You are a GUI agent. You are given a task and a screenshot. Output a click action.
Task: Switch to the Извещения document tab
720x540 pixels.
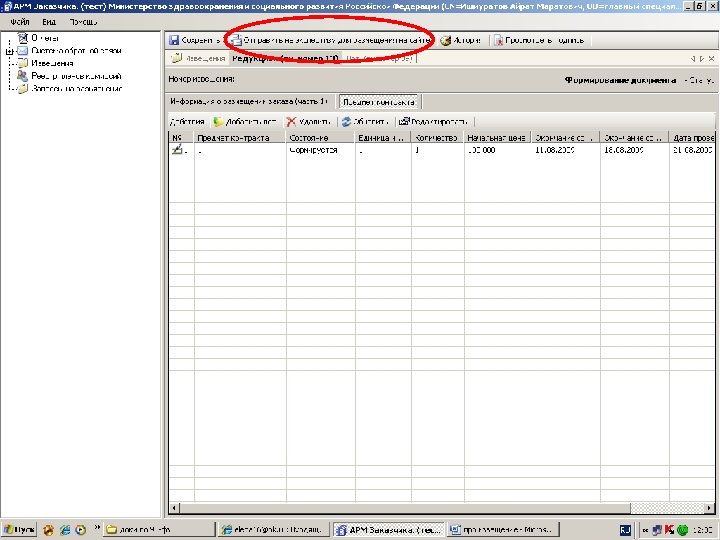point(198,58)
